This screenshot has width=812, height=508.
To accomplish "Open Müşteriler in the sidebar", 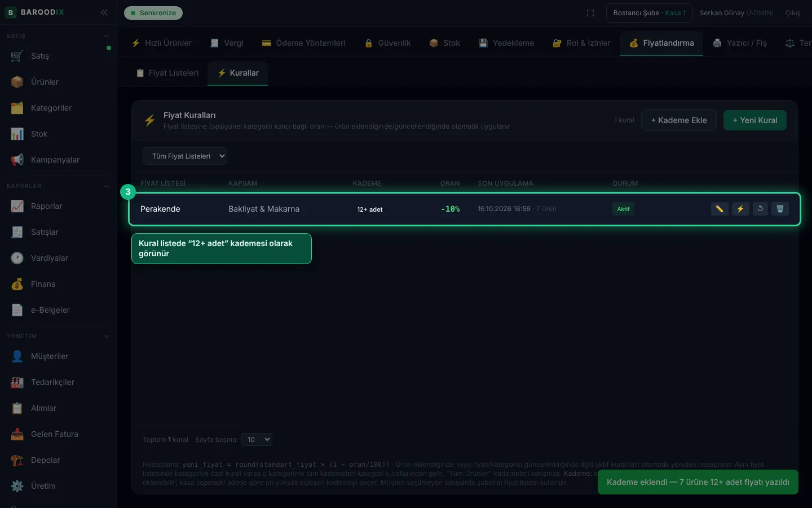I will 59,356.
